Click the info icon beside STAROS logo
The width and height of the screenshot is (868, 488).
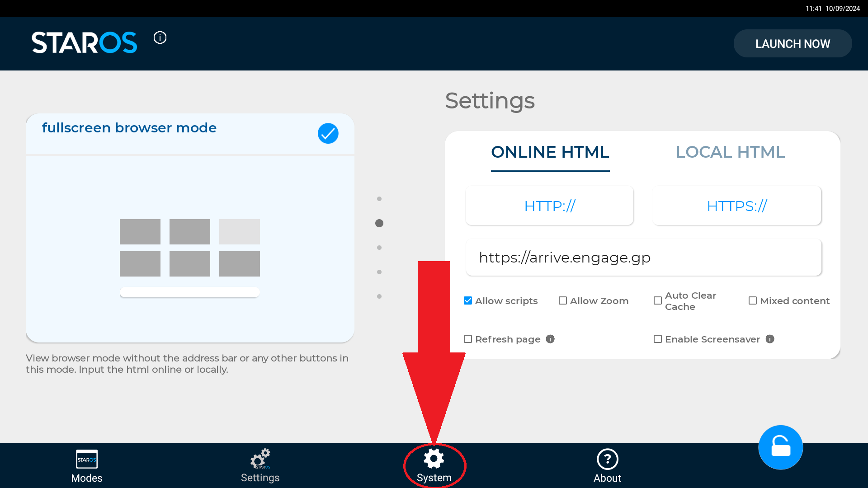(160, 38)
